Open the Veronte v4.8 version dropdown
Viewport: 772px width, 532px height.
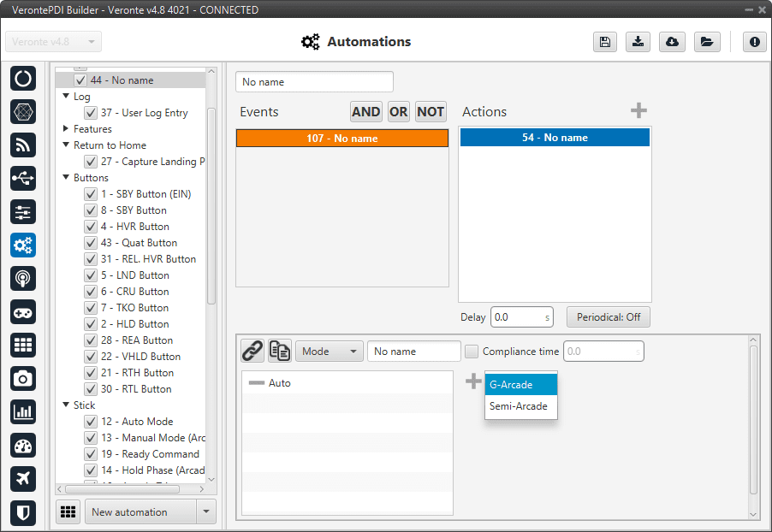pyautogui.click(x=54, y=42)
